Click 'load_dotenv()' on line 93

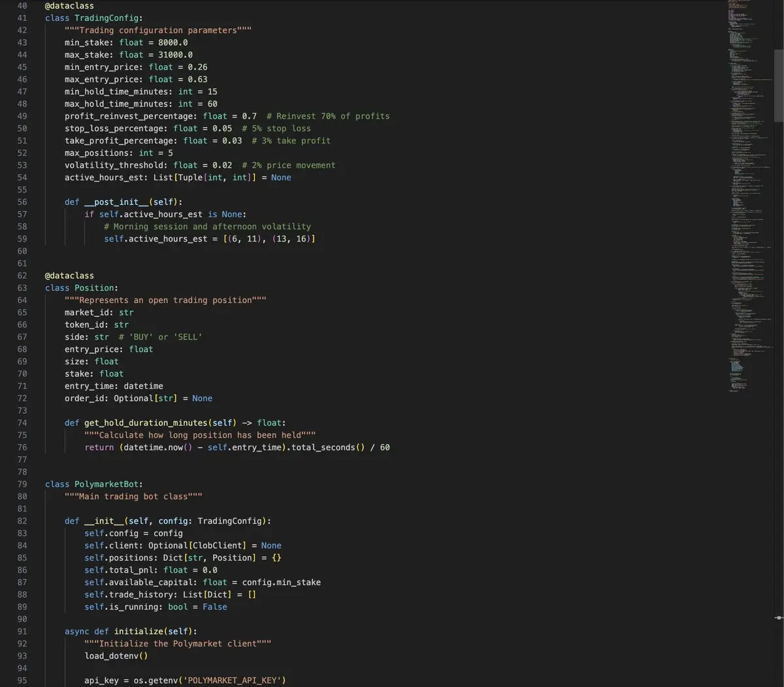click(x=116, y=656)
